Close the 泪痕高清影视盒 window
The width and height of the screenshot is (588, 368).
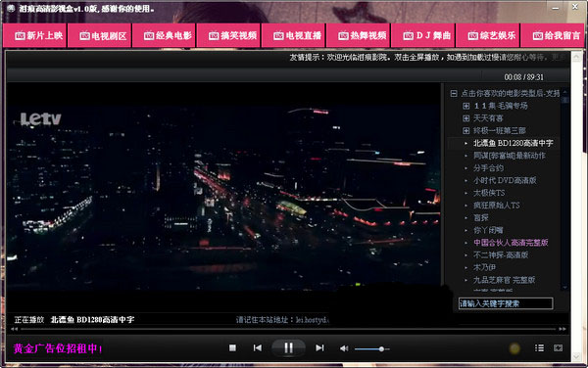tap(575, 7)
